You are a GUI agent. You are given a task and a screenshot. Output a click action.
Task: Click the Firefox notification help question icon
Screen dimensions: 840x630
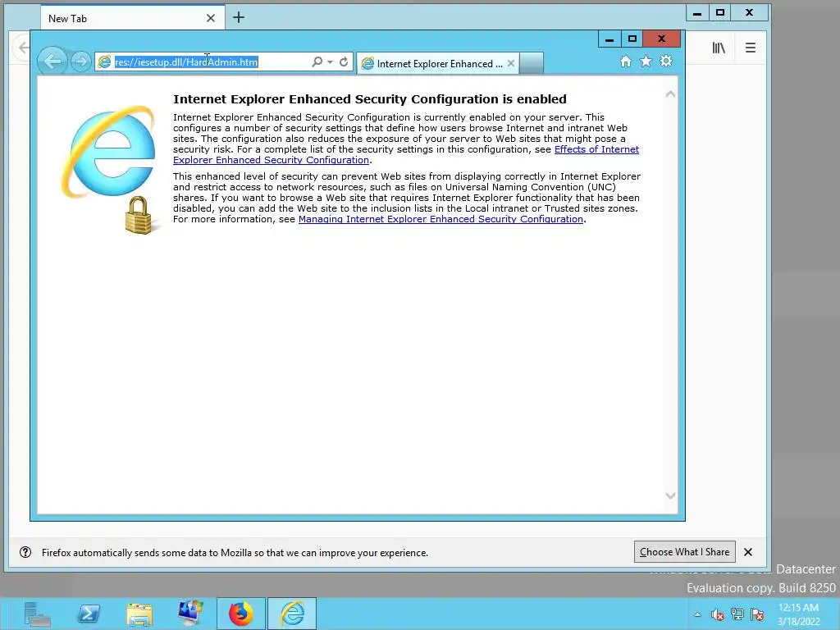[x=25, y=552]
